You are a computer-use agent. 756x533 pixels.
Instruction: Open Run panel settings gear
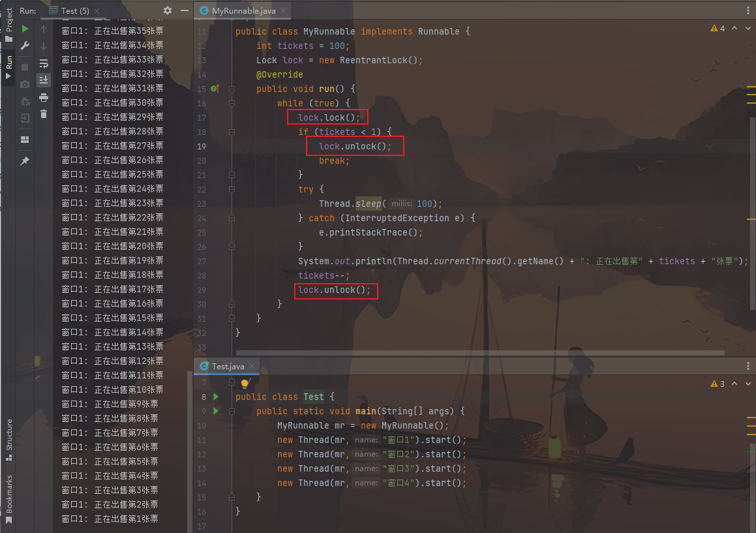[x=168, y=10]
